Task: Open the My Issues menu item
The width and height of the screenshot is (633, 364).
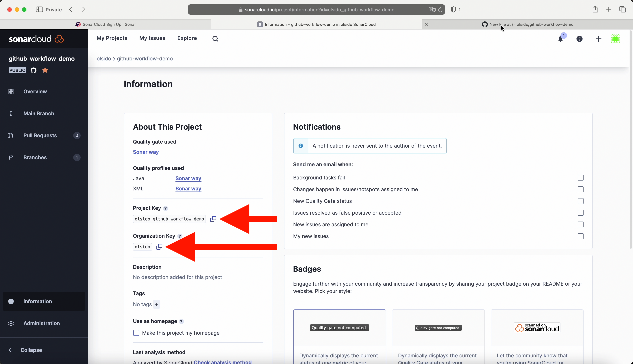Action: (152, 38)
